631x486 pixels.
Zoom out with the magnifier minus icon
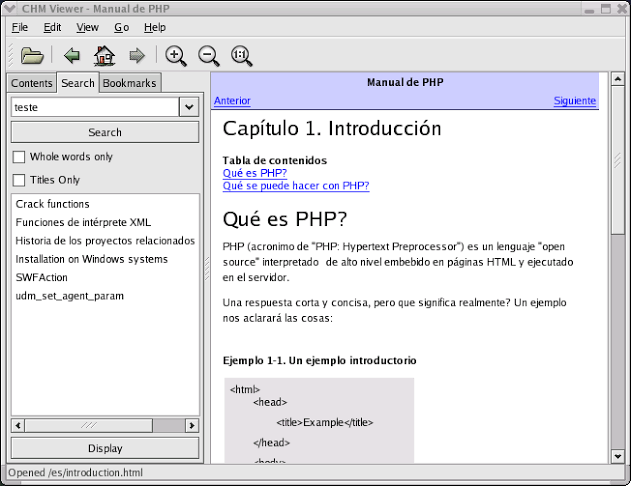tap(208, 55)
